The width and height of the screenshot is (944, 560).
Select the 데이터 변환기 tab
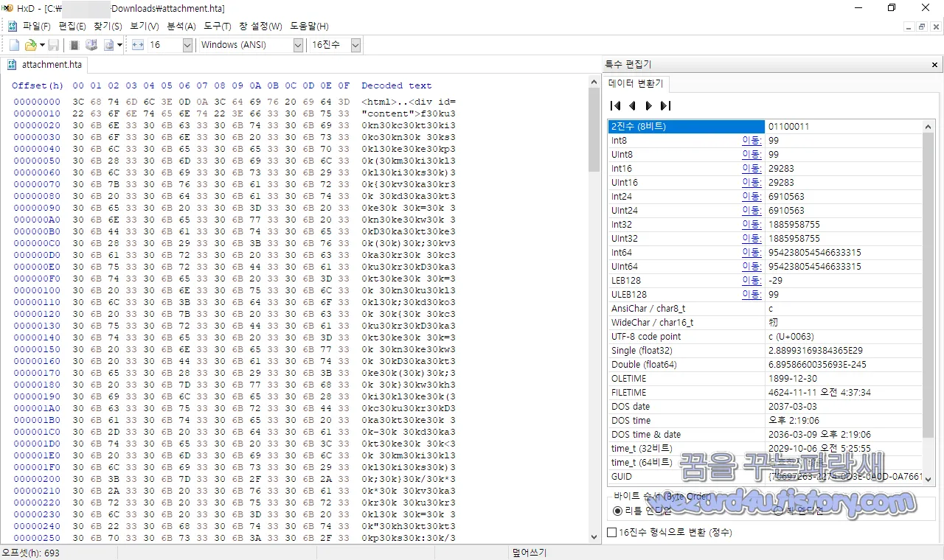(636, 83)
